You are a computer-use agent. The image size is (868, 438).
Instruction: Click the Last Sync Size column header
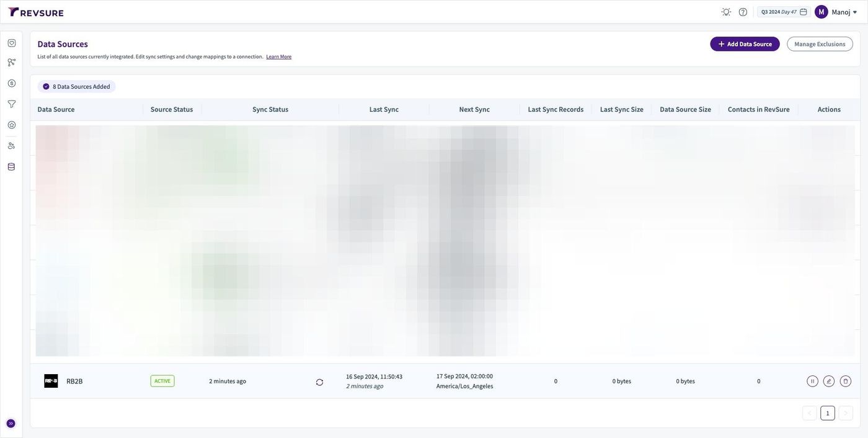(622, 109)
